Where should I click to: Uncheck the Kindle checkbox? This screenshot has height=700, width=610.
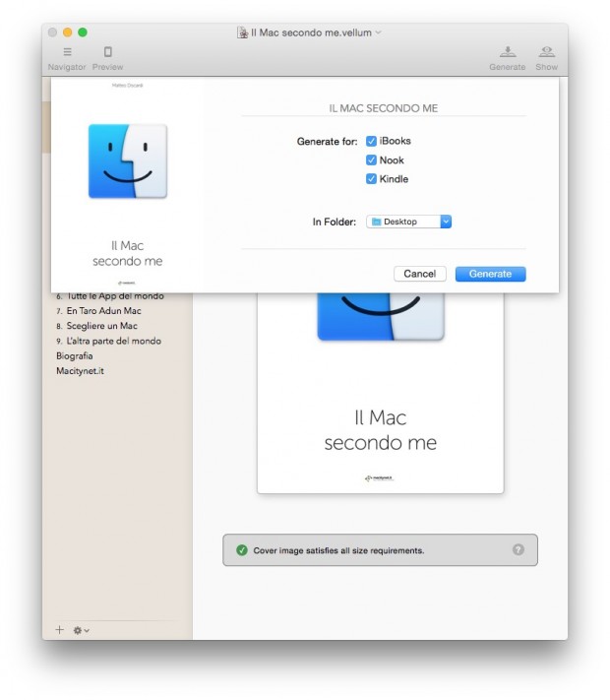371,179
